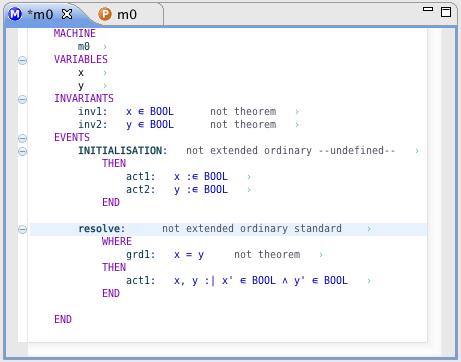Image resolution: width=461 pixels, height=362 pixels.
Task: Edit assignment y :∈ BOOL
Action: pyautogui.click(x=201, y=190)
